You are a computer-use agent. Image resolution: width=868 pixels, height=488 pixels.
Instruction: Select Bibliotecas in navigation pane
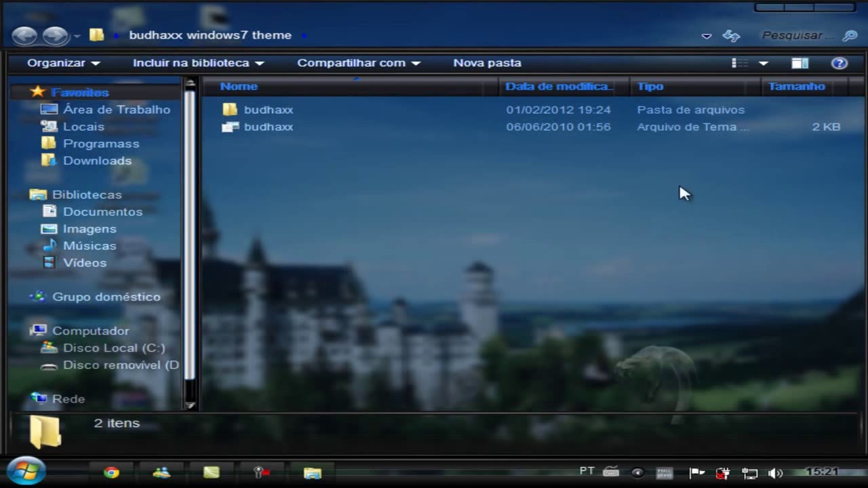pyautogui.click(x=87, y=195)
